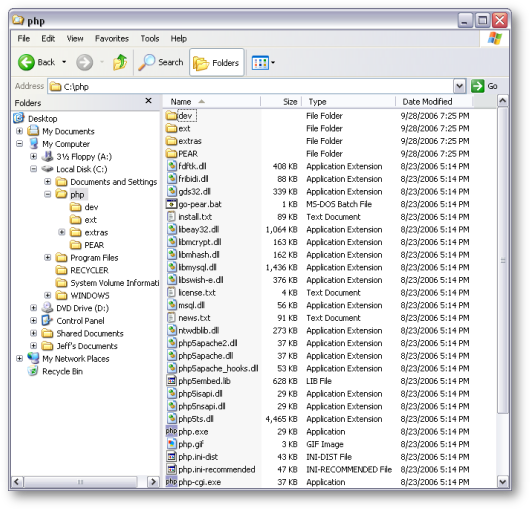The height and width of the screenshot is (509, 530).
Task: Select Recycle Bin icon in tree
Action: point(33,371)
